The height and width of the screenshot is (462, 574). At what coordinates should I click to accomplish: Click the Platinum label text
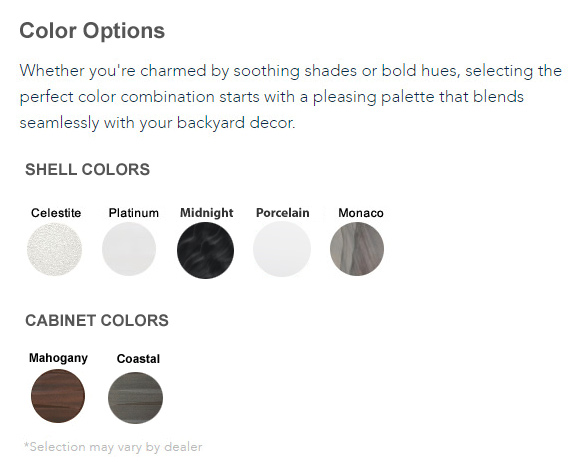click(x=134, y=213)
